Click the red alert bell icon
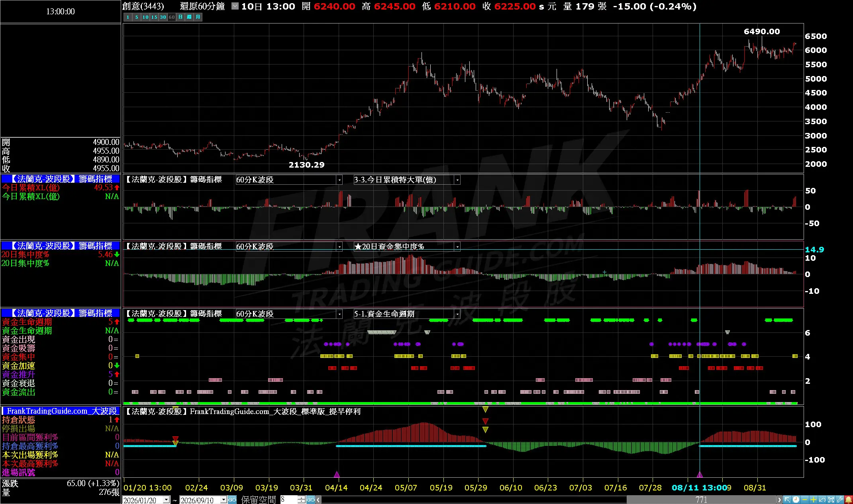Image resolution: width=853 pixels, height=504 pixels. (849, 500)
